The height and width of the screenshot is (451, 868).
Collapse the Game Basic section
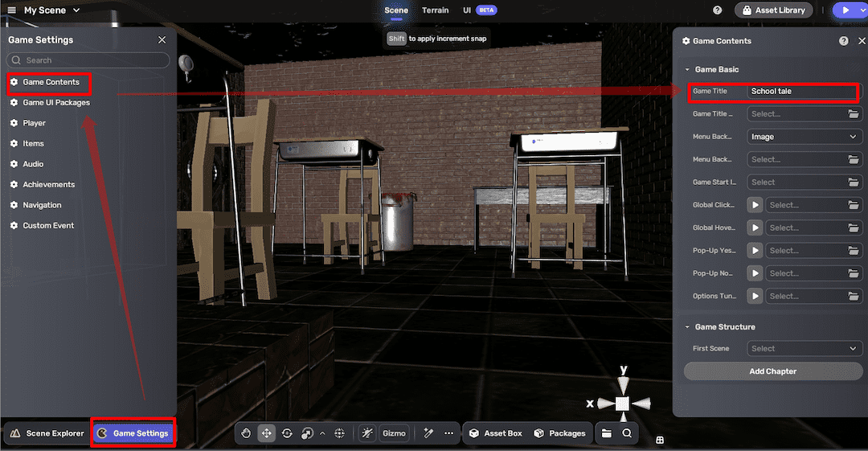tap(688, 70)
